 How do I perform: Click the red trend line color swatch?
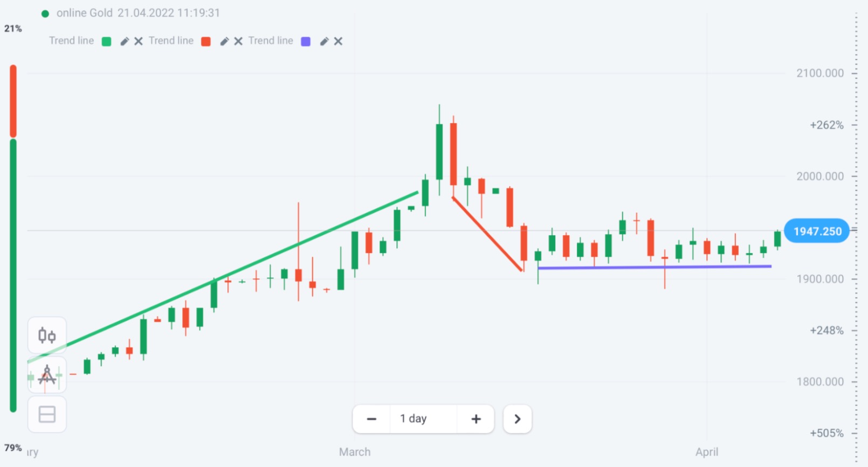[x=206, y=42]
